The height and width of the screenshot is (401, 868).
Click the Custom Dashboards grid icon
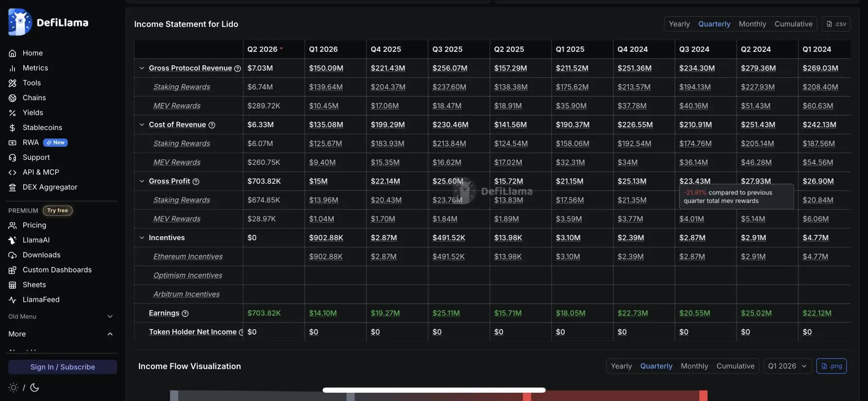[x=13, y=270]
